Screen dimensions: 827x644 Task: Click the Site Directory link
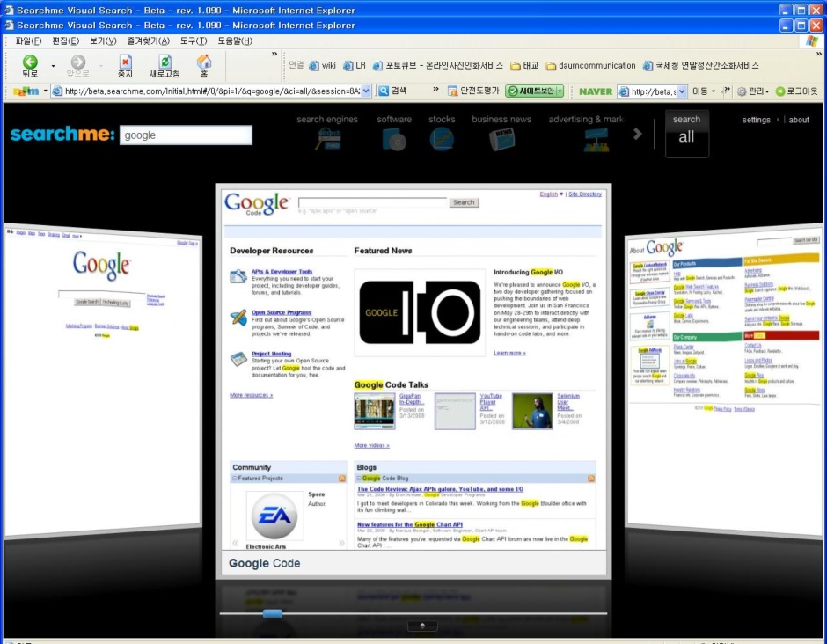coord(585,194)
